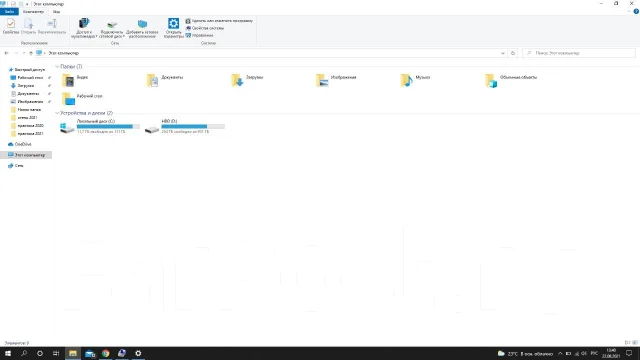640x360 pixels.
Task: Select the Объемные объекты folder
Action: [x=511, y=80]
